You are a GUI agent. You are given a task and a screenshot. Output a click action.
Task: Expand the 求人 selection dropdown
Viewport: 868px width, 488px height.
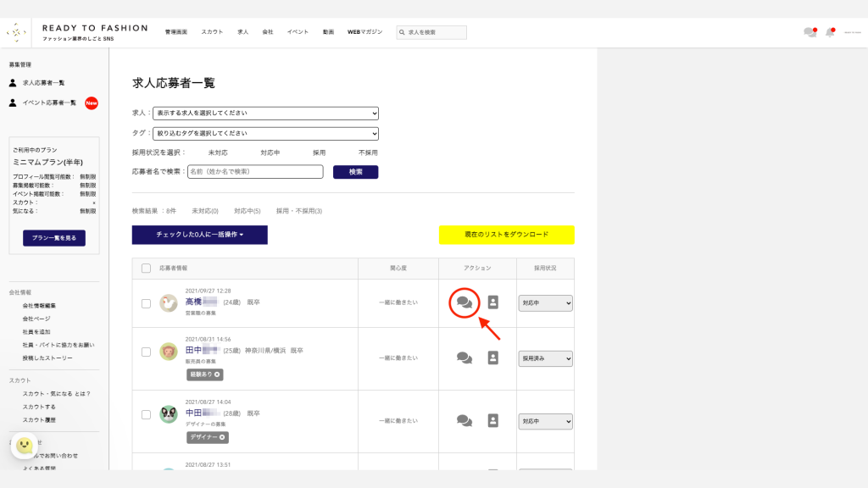(265, 113)
